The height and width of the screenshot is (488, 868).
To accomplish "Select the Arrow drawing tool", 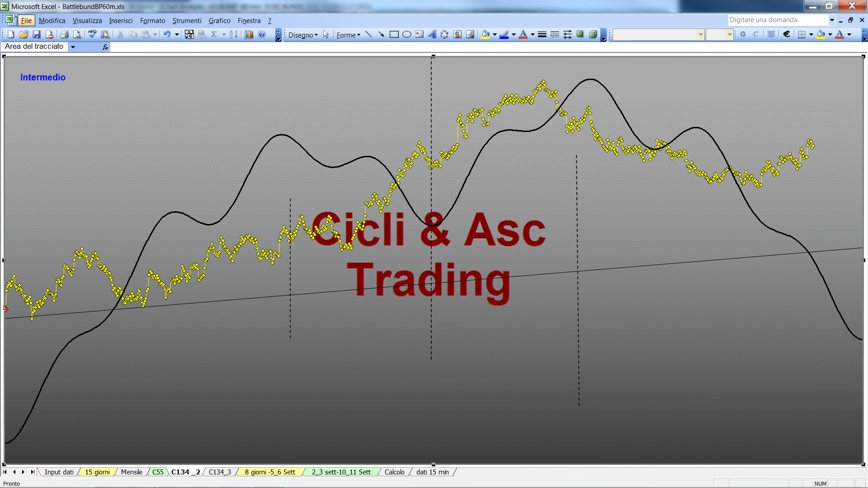I will point(381,34).
